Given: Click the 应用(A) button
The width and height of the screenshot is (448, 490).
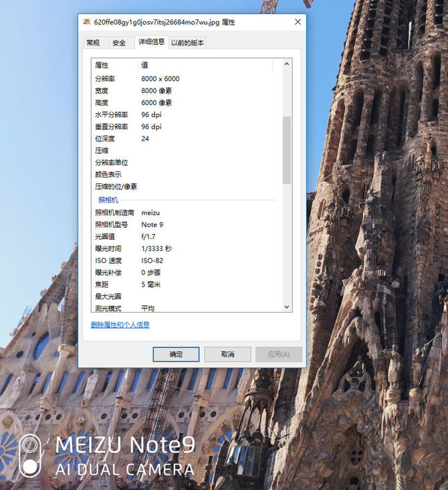Looking at the screenshot, I should tap(279, 354).
